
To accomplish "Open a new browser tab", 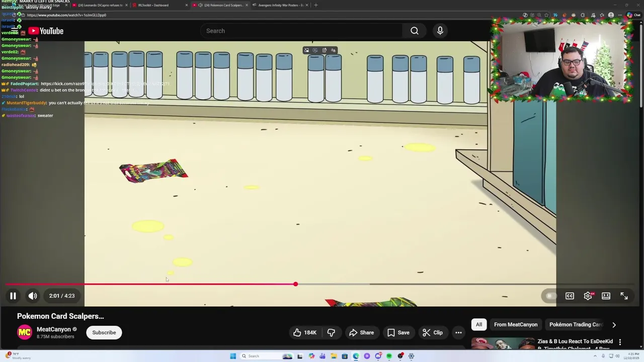I will 315,5.
